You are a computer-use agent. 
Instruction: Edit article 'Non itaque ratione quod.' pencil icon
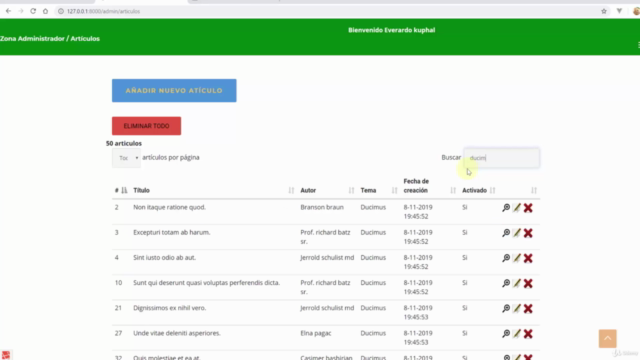point(517,208)
